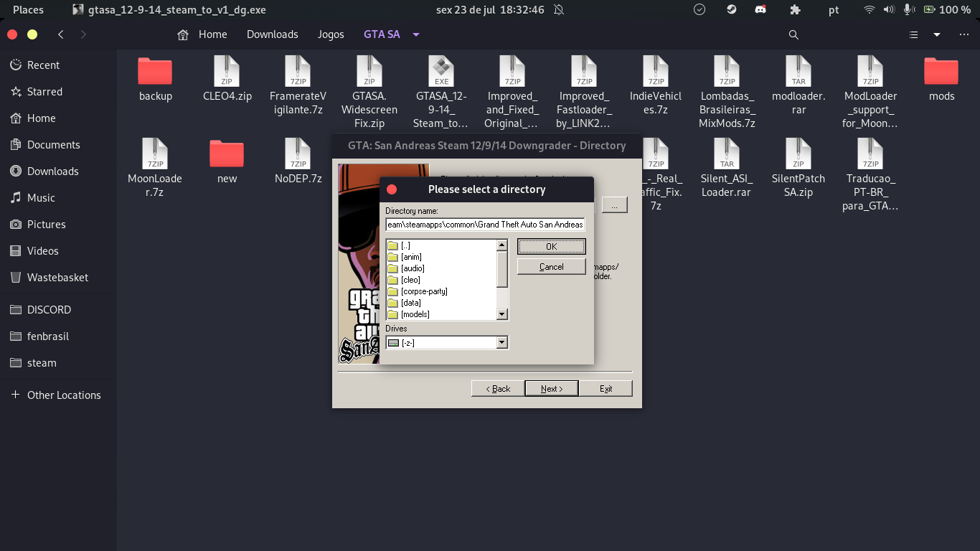Open the clock and calendar menu
Viewport: 980px width, 551px height.
(490, 10)
